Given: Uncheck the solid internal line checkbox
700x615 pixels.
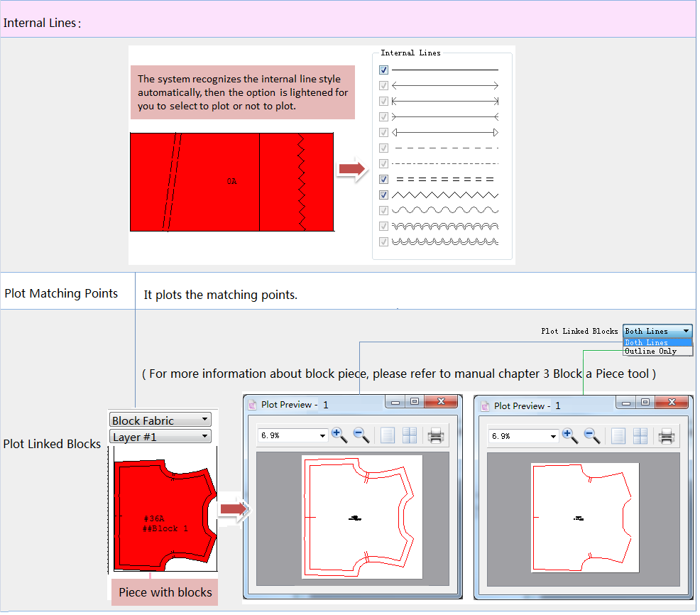Looking at the screenshot, I should tap(384, 70).
